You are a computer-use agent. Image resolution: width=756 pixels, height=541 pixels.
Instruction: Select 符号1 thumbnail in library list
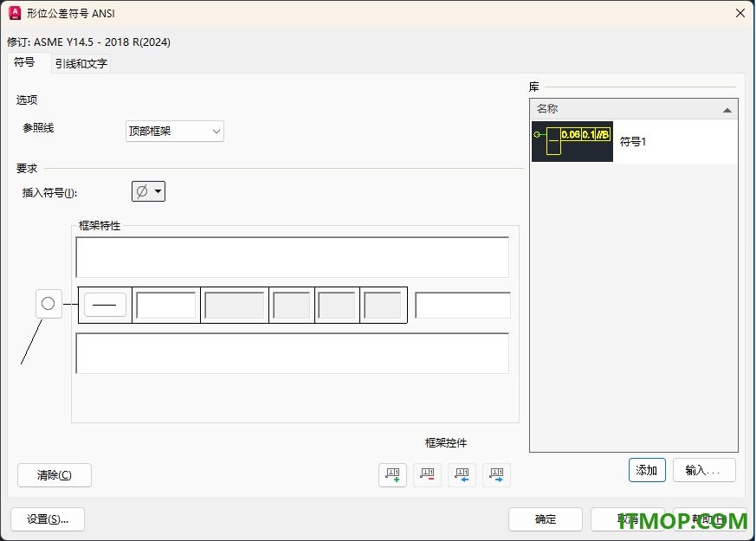[572, 141]
